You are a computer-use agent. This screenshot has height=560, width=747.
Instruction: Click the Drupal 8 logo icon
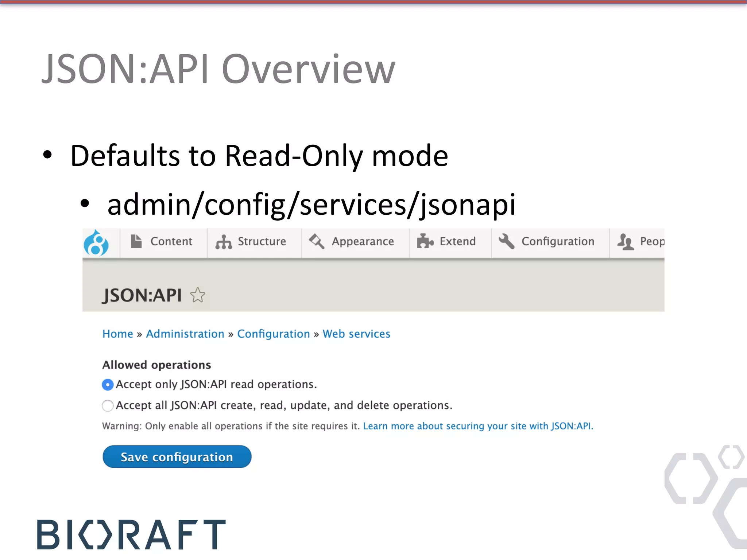[96, 243]
